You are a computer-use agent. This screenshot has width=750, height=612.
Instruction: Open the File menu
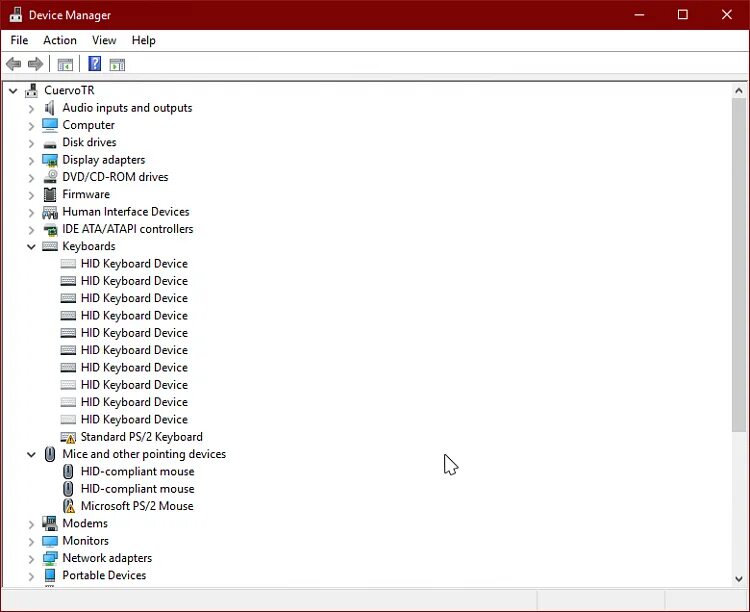[x=19, y=40]
